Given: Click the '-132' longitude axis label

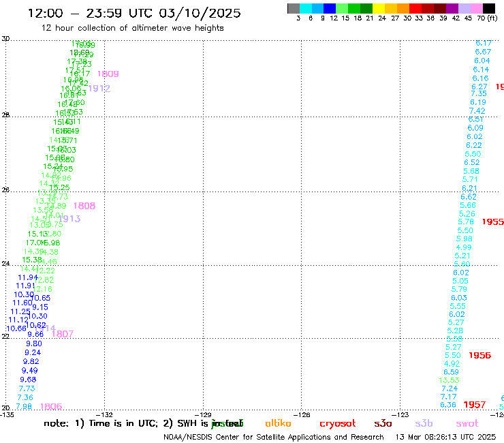Looking at the screenshot, I should pyautogui.click(x=105, y=414).
